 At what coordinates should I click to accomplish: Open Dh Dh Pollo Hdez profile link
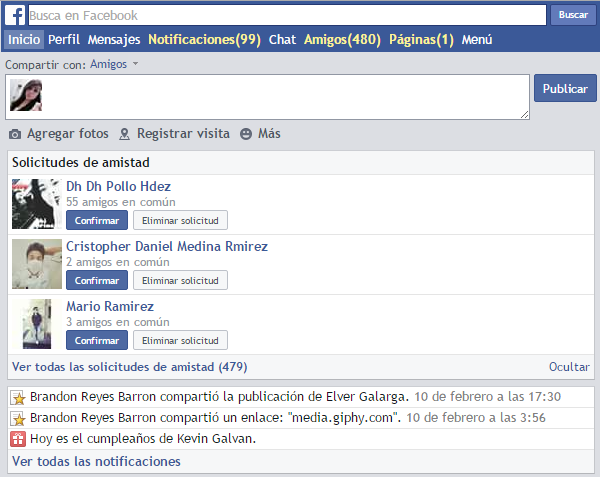(x=119, y=186)
